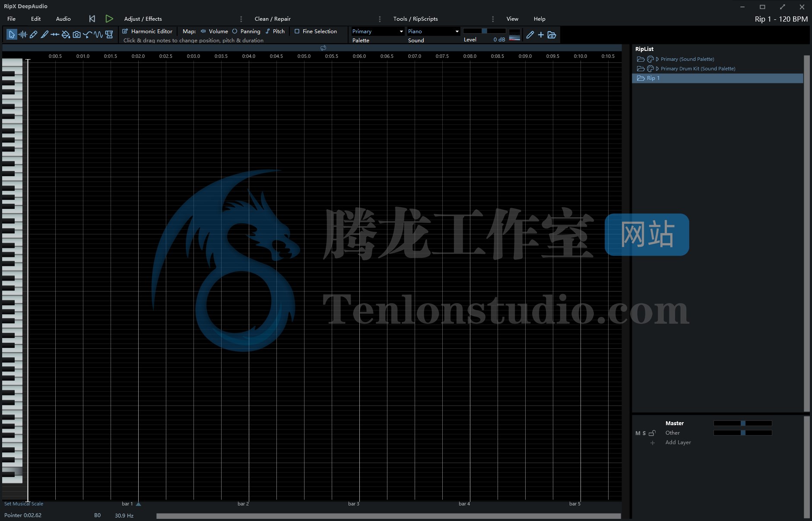Adjust the Master volume slider
Screen dimensions: 812x521
(743, 423)
